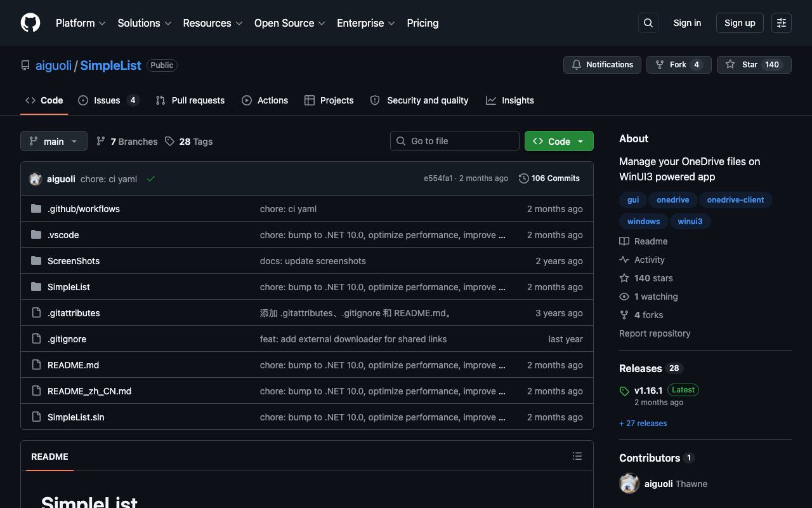Click the SimpleList folder icon
Viewport: 812px width, 508px height.
36,286
